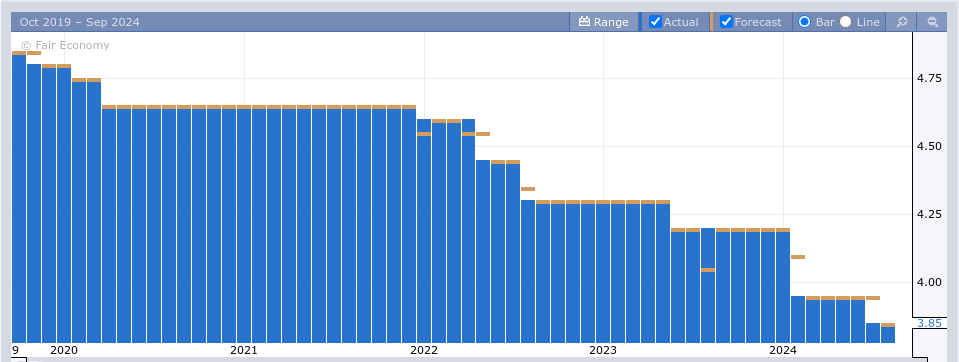Viewport: 959px width, 362px height.
Task: Click the 2021 year label
Action: pos(243,350)
